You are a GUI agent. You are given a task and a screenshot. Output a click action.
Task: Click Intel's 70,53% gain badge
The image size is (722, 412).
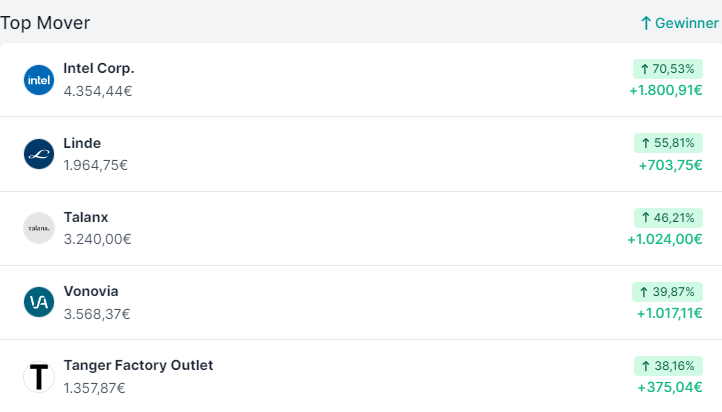pos(667,69)
